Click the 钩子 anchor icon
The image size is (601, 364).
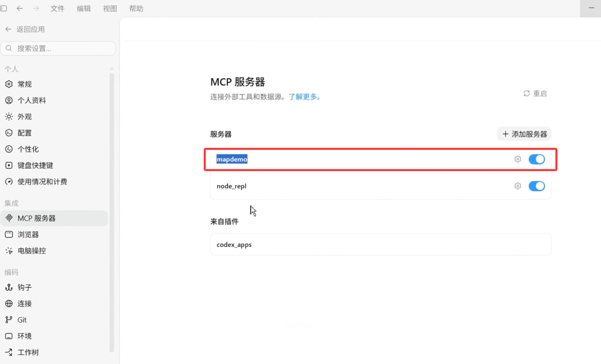9,287
